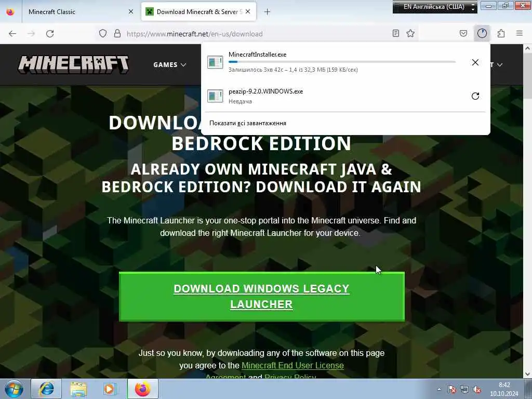Click the Minecraft logo
Screen dimensions: 532x399
pyautogui.click(x=73, y=64)
